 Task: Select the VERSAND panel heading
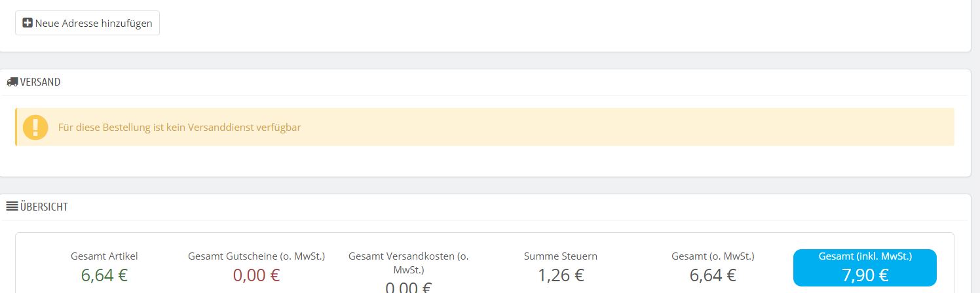tap(41, 82)
